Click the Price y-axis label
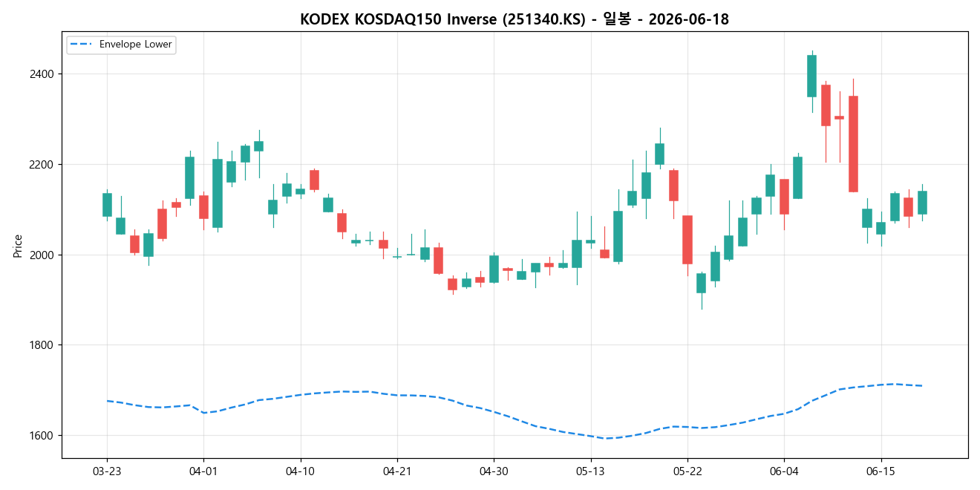980x490 pixels. tap(18, 245)
